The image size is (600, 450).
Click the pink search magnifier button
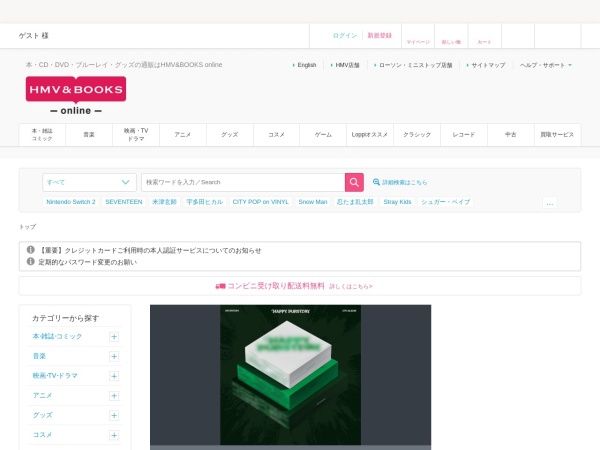pyautogui.click(x=354, y=182)
